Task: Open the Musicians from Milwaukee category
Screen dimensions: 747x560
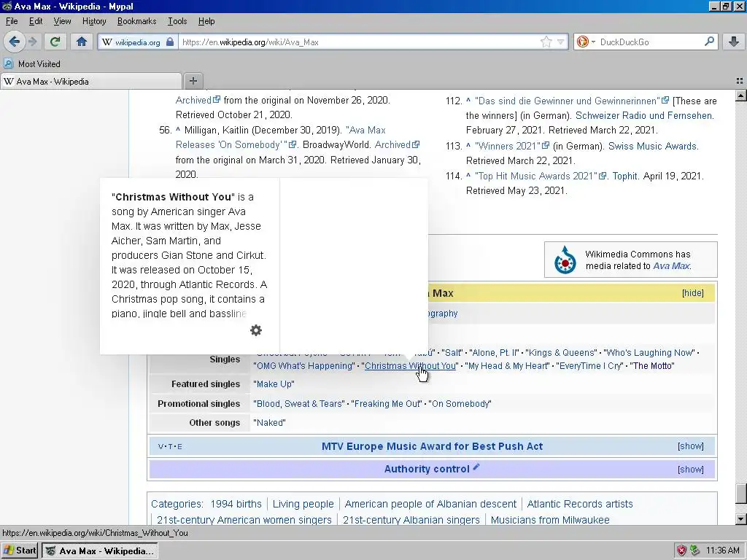Action: 550,520
